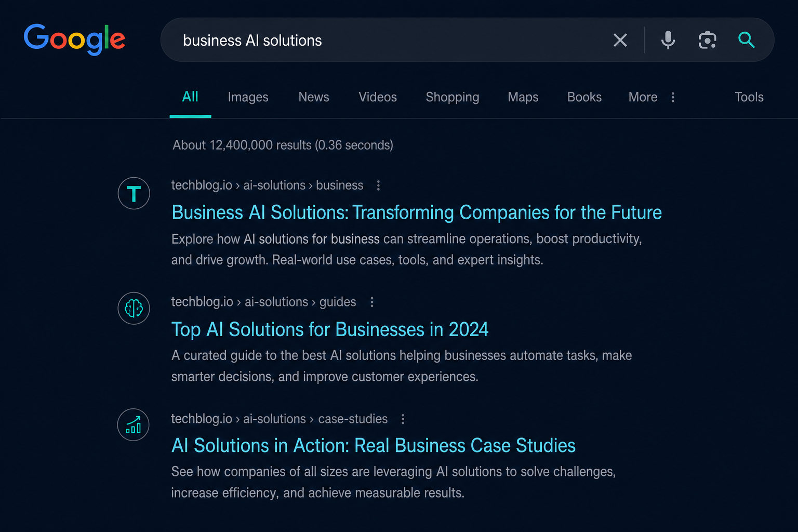Submit search with the magnifying glass icon

[x=747, y=40]
